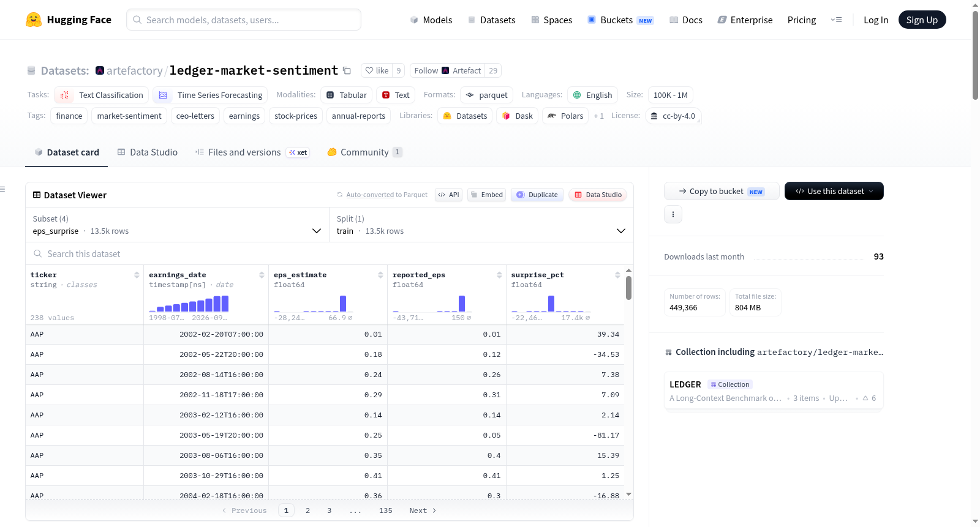This screenshot has height=527, width=980.
Task: Open the Hugging Face logo home link
Action: tap(69, 20)
